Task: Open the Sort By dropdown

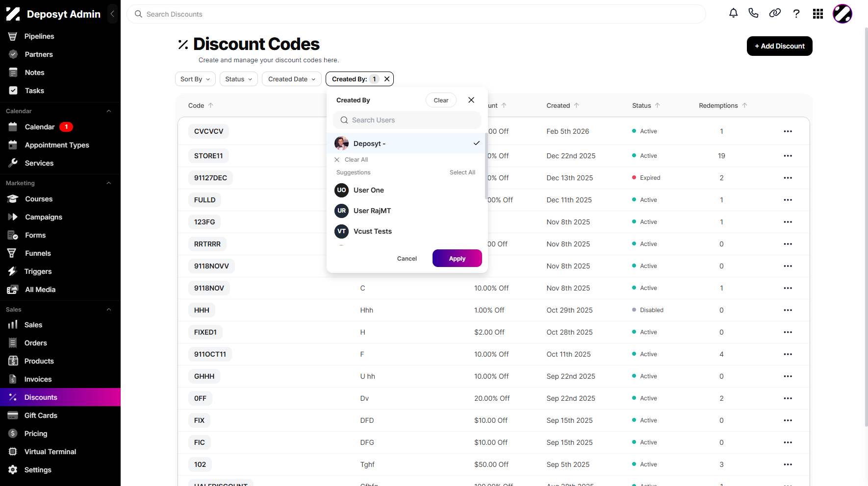Action: pyautogui.click(x=195, y=79)
